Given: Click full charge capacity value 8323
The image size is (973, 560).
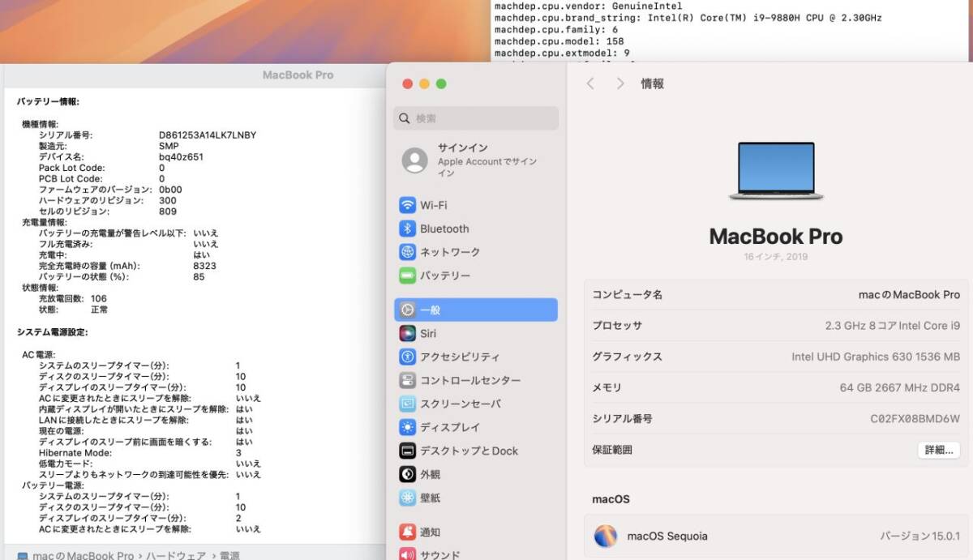Looking at the screenshot, I should (x=205, y=266).
